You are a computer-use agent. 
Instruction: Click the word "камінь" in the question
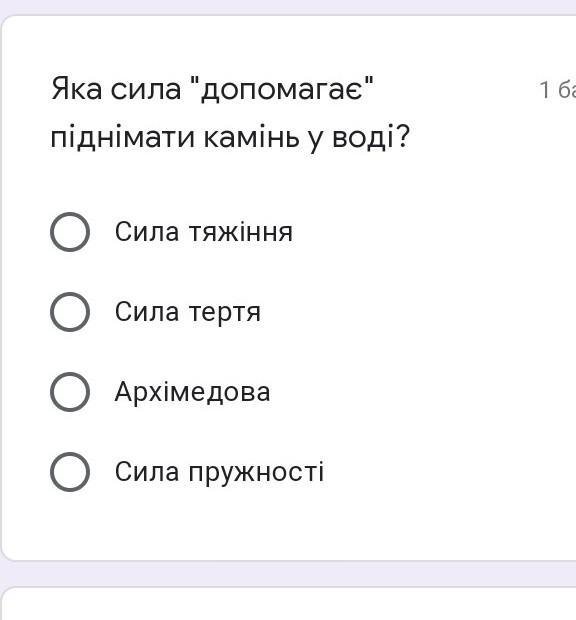tap(251, 136)
